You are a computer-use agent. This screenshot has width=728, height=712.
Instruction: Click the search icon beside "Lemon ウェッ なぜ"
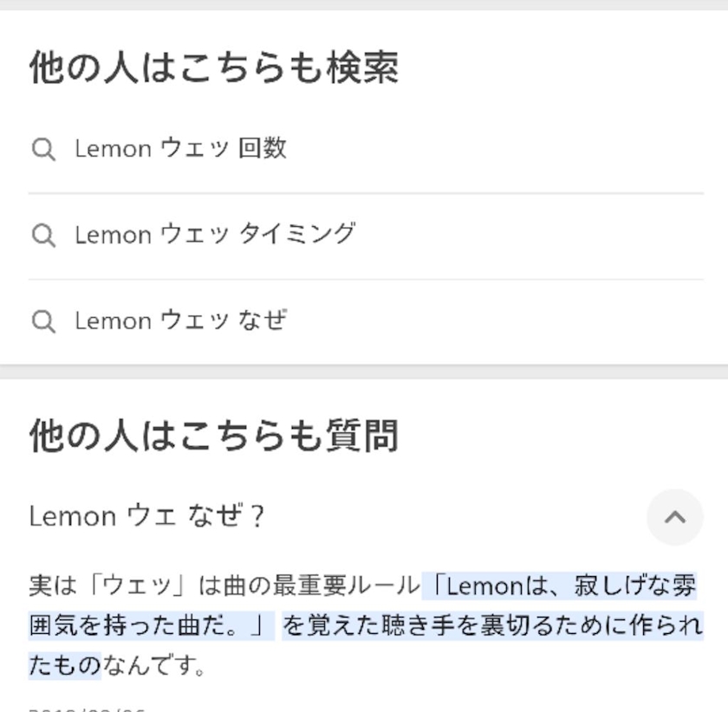tap(43, 322)
